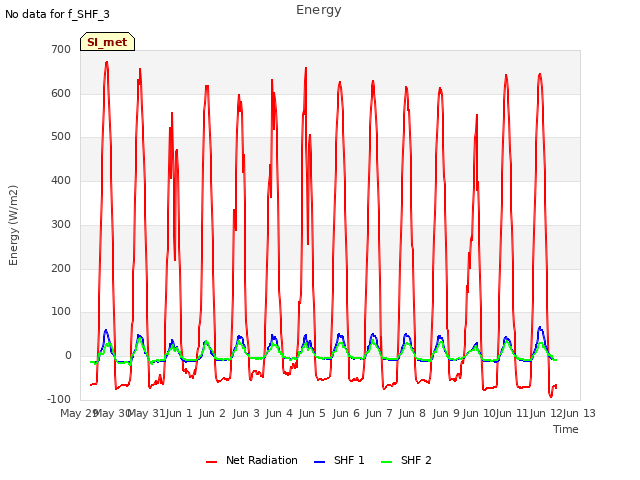
Task: Click the red Net Radiation legend swatch
Action: tap(211, 462)
